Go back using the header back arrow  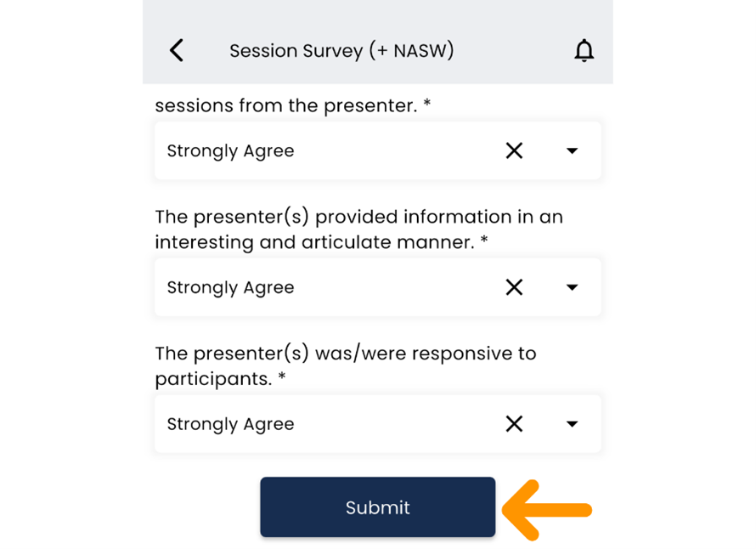[x=177, y=51]
